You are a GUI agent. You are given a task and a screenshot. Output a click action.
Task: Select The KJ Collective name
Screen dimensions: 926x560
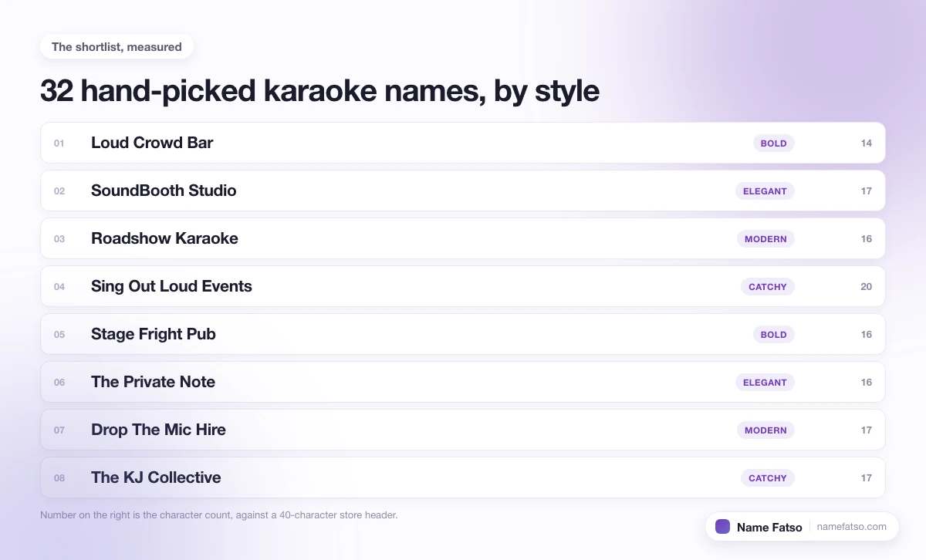click(156, 477)
